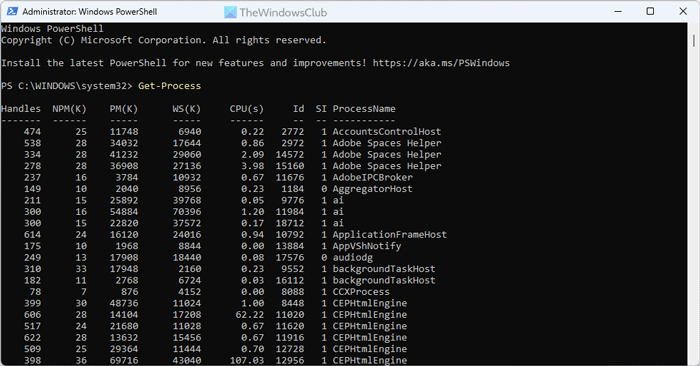
Task: Click the NPM(K) value 33
Action: click(x=81, y=269)
